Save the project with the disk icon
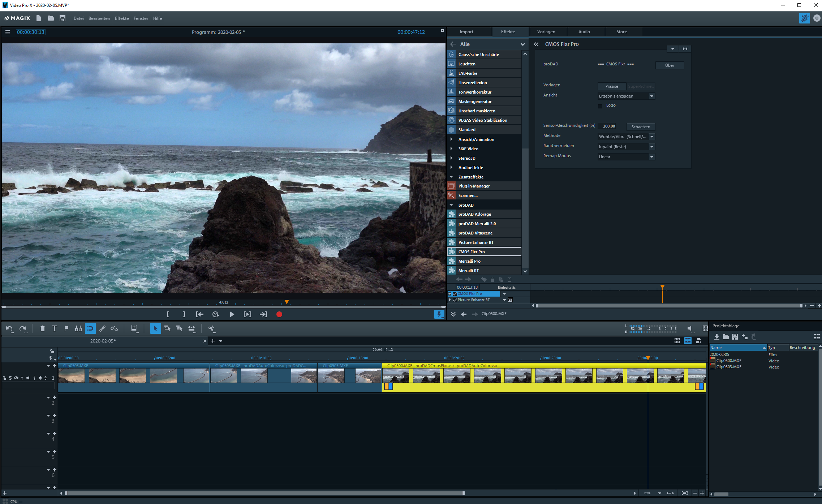This screenshot has height=504, width=822. coord(63,18)
